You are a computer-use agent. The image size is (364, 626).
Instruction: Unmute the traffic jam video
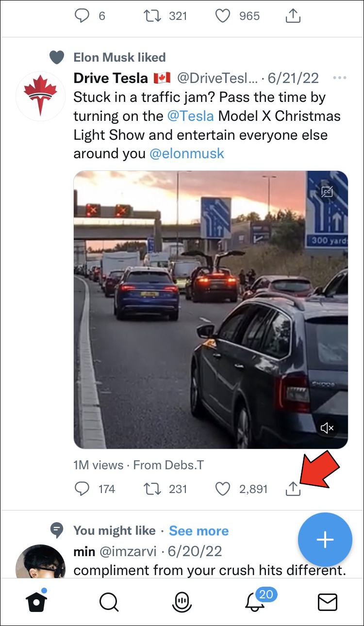coord(327,428)
